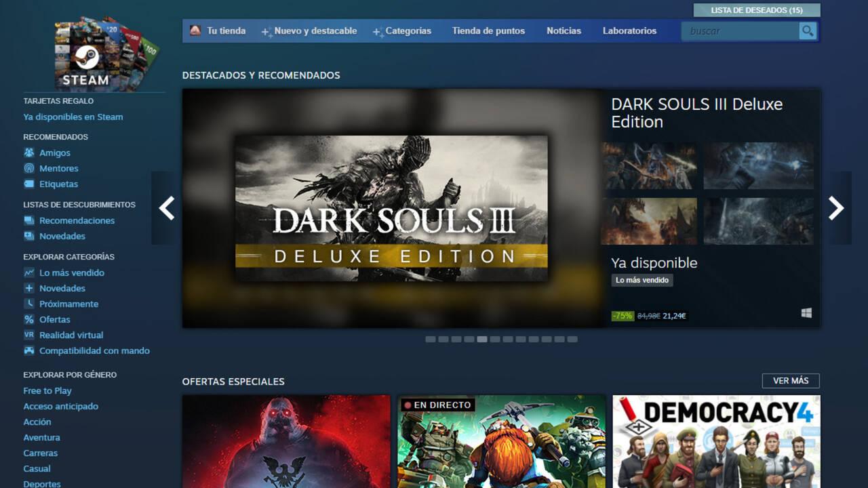The width and height of the screenshot is (868, 488).
Task: Click the Lo más vendido tag on Dark Souls
Action: (x=642, y=280)
